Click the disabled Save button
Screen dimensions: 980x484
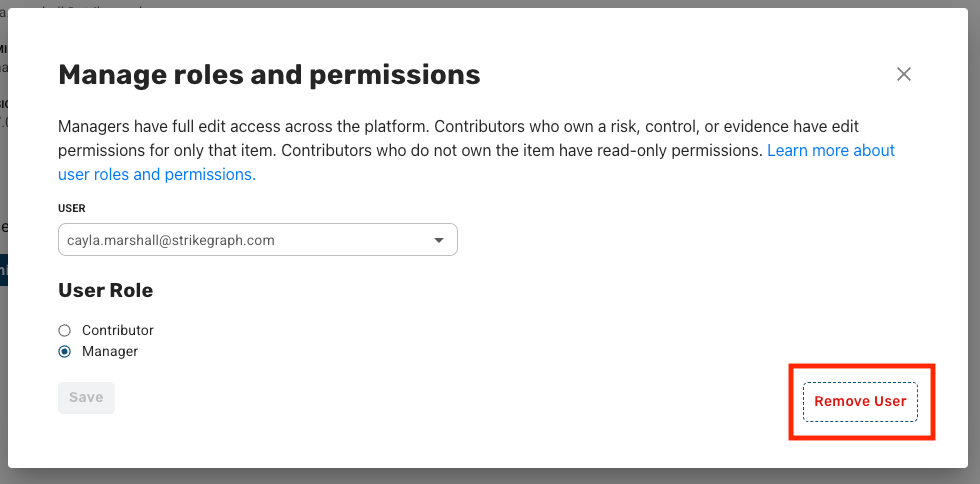pyautogui.click(x=86, y=398)
